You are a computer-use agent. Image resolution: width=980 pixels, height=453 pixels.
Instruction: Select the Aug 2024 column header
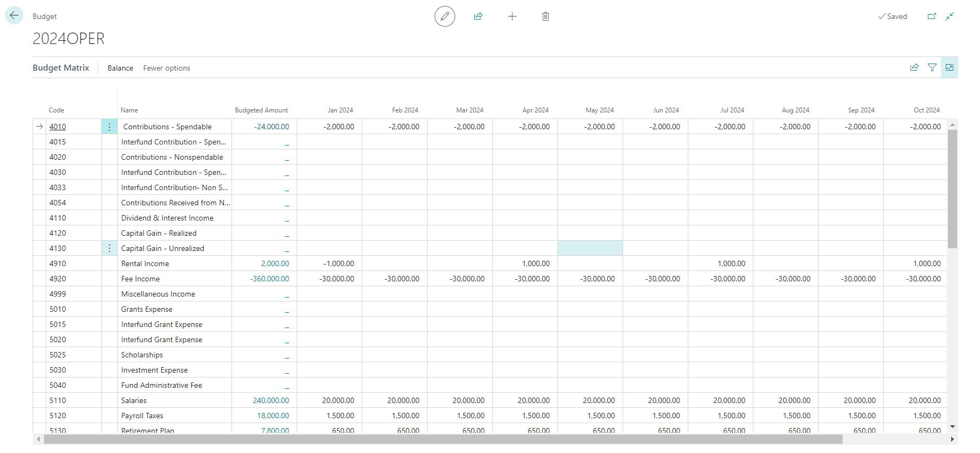pyautogui.click(x=795, y=110)
